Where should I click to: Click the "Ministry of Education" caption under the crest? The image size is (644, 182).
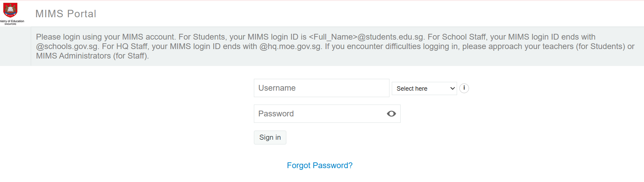(x=13, y=21)
